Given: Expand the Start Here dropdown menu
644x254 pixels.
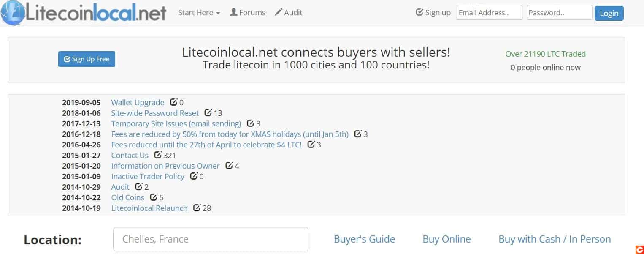Looking at the screenshot, I should (199, 13).
